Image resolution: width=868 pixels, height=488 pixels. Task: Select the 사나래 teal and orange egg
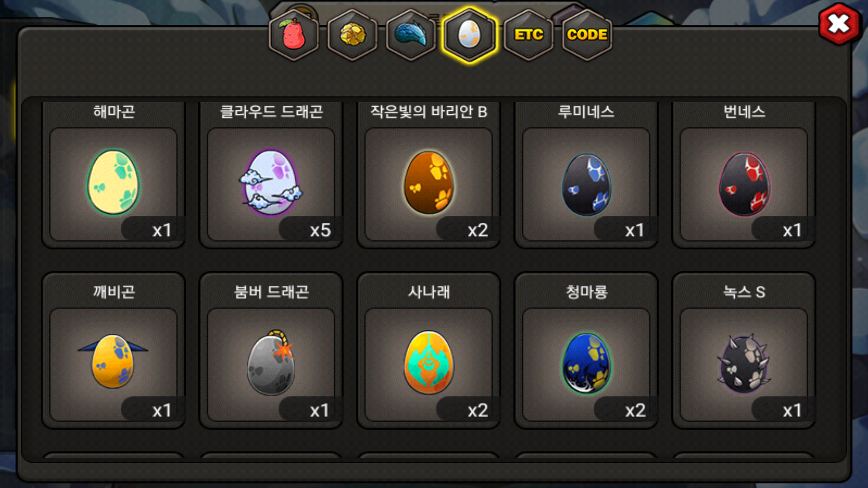[x=429, y=362]
